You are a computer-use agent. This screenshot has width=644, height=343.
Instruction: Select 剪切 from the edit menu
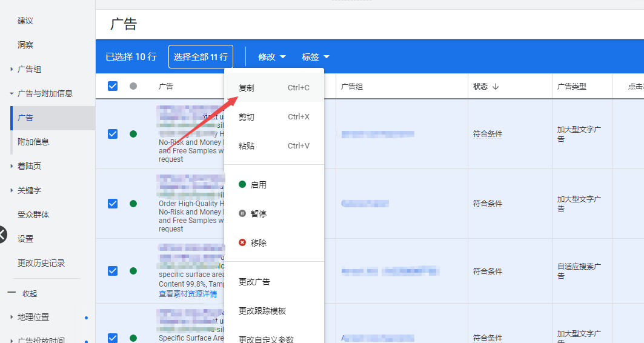pyautogui.click(x=274, y=117)
